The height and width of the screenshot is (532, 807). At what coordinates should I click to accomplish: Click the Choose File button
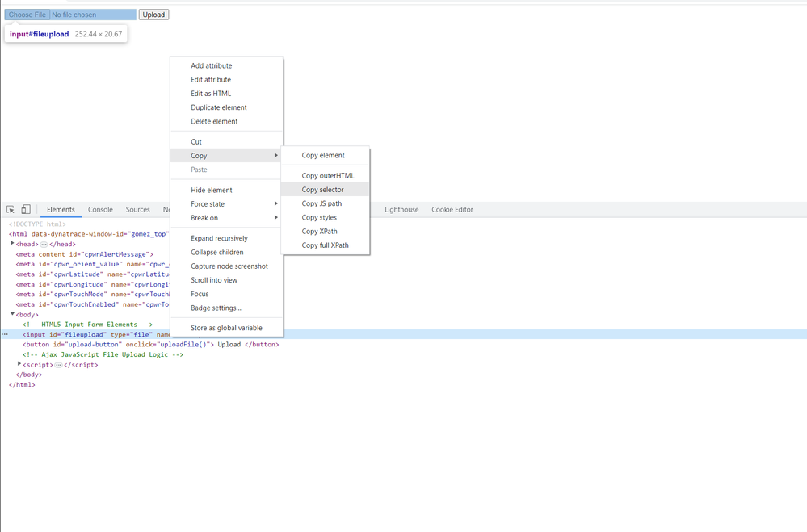(27, 15)
